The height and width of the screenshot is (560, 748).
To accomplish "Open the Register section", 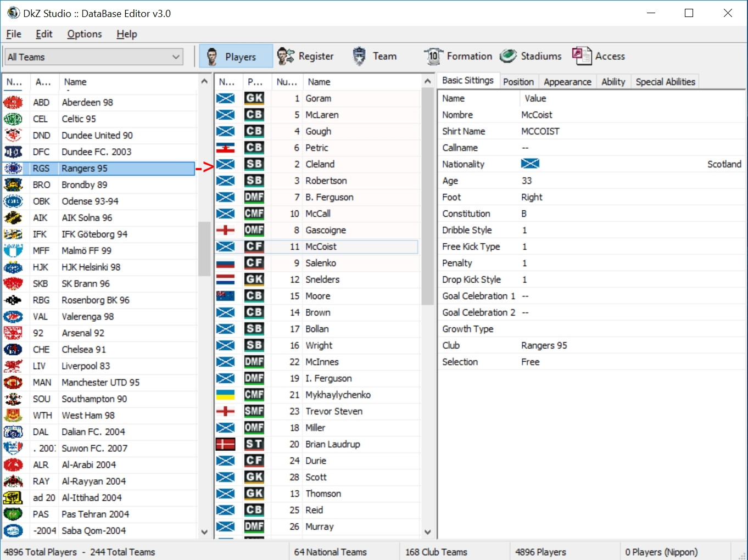I will pos(305,56).
